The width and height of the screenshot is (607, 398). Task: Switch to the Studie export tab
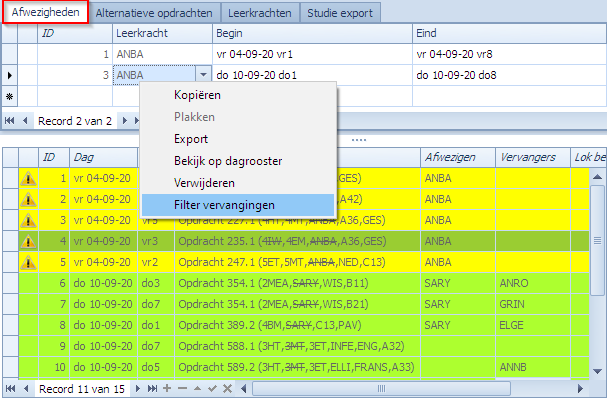(340, 13)
